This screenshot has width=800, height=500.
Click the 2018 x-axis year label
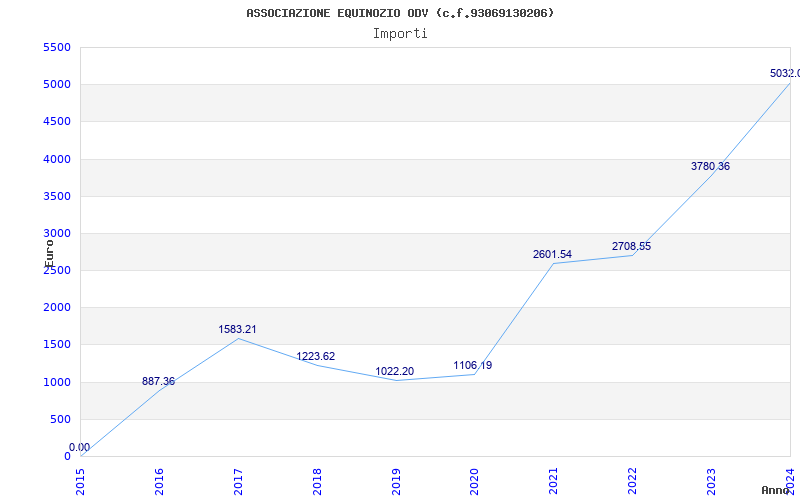(317, 482)
